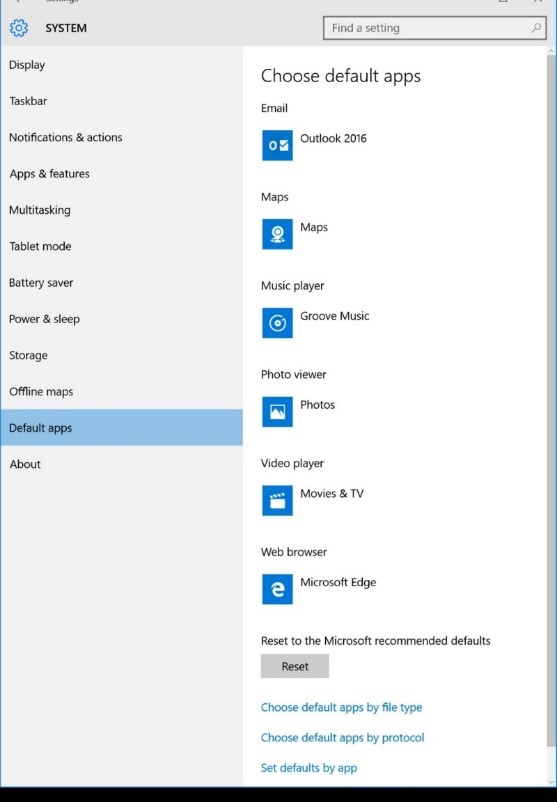The width and height of the screenshot is (557, 802).
Task: Open Choose default apps by protocol
Action: pyautogui.click(x=342, y=738)
